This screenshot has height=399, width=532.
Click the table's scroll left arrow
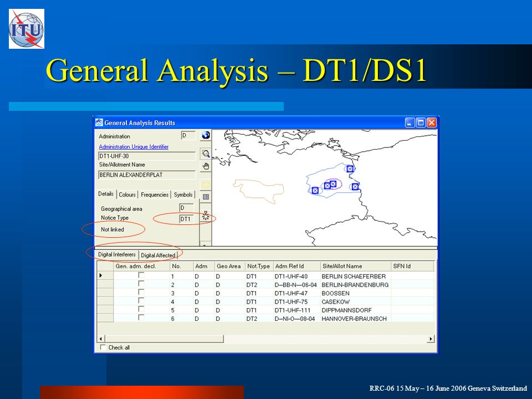tap(101, 339)
